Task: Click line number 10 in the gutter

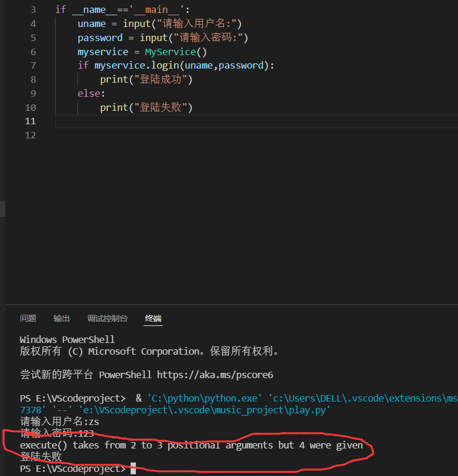Action: pos(30,107)
